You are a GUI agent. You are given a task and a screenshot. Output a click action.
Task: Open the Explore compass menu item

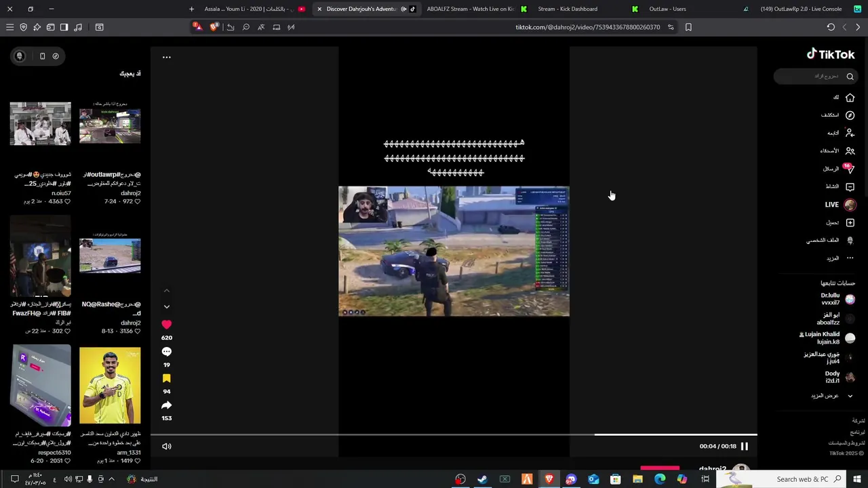tap(838, 115)
